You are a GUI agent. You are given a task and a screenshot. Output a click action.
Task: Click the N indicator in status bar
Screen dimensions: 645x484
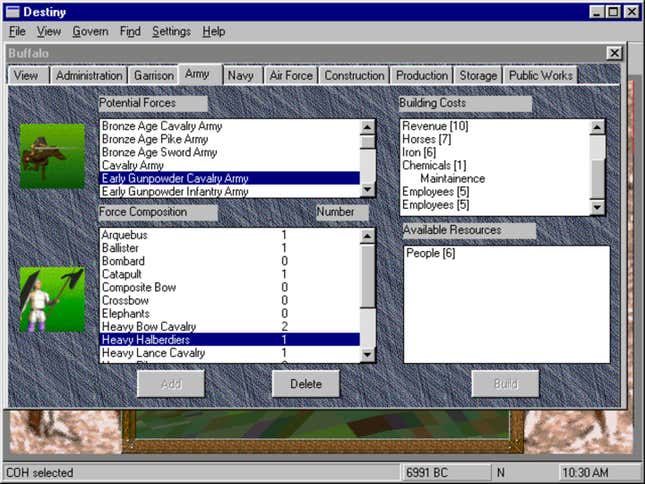501,473
